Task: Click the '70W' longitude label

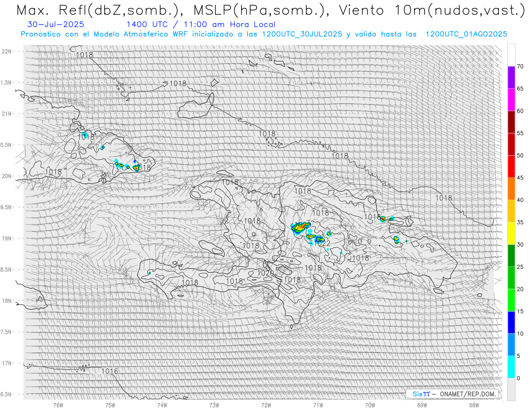Action: (x=370, y=405)
